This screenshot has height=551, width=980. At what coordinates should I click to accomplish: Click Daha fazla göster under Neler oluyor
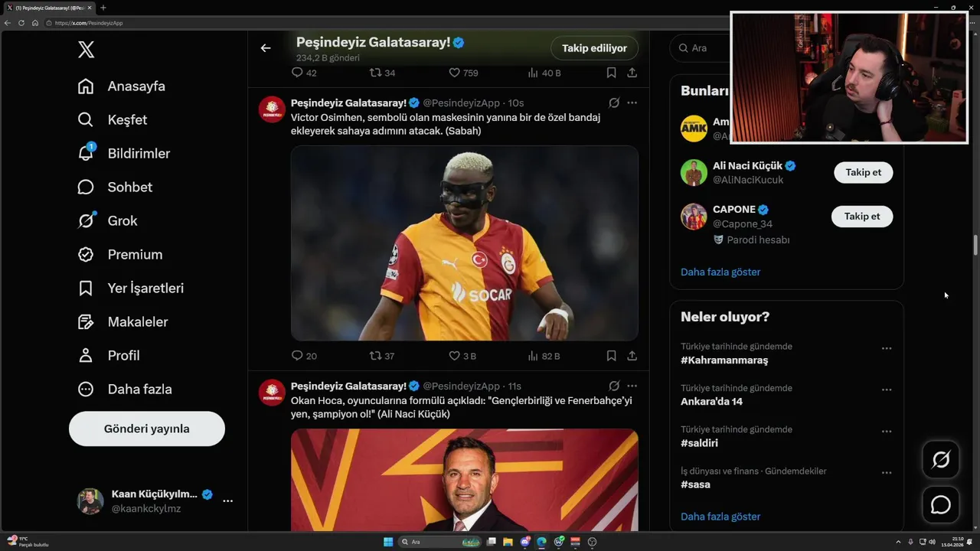click(x=720, y=517)
